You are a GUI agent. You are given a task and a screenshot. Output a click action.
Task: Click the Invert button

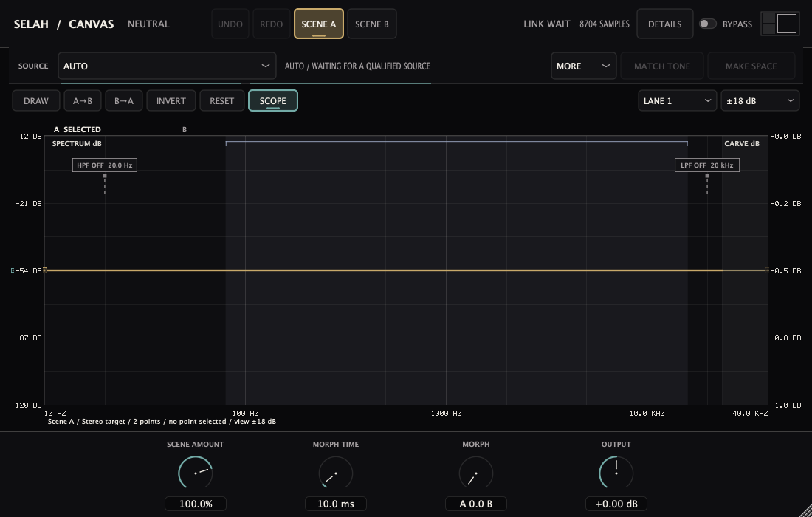[171, 100]
